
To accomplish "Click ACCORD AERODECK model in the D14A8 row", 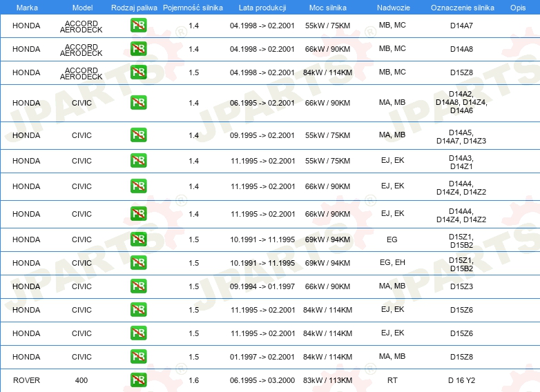I will coord(81,50).
